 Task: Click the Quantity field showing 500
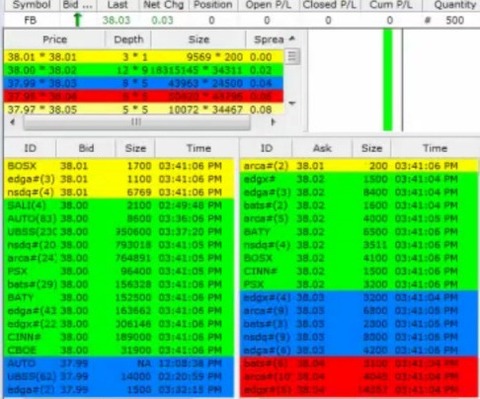coord(455,20)
